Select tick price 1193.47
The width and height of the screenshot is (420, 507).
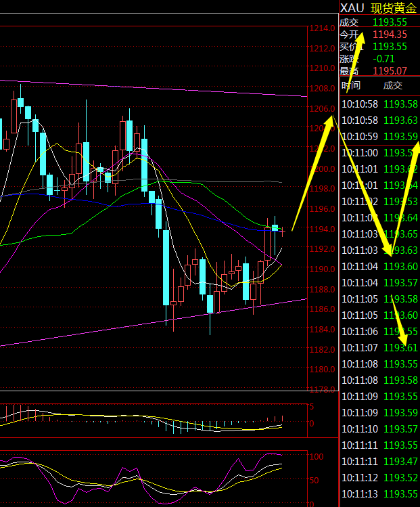pyautogui.click(x=400, y=461)
